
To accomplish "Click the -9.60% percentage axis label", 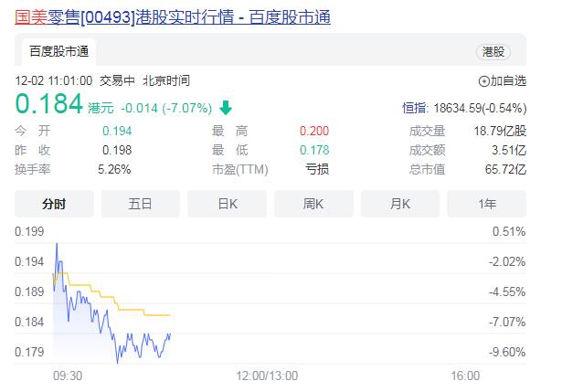I will tap(507, 352).
